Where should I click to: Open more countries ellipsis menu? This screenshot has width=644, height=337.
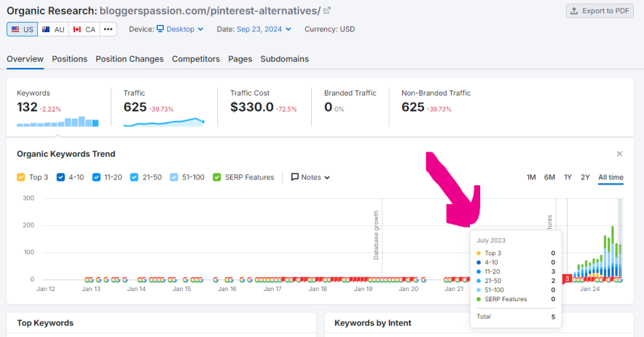(108, 29)
